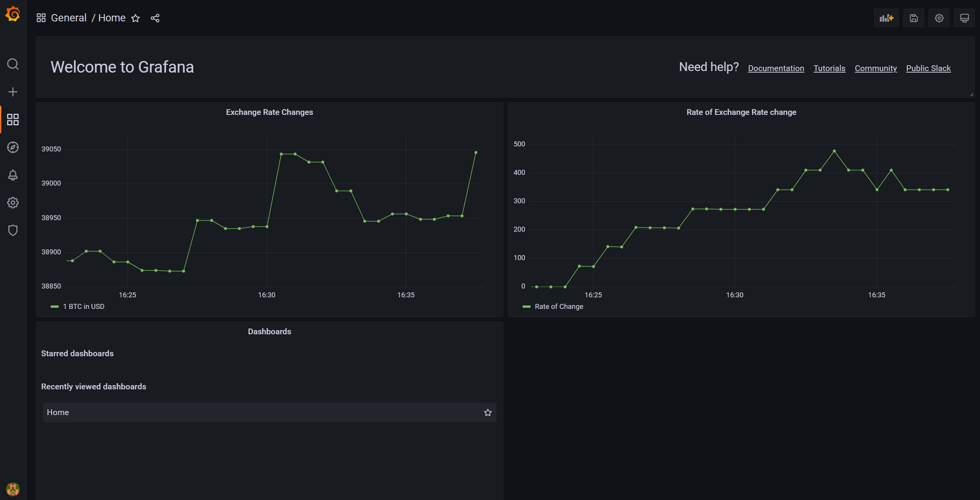Open the 'Exchange Rate Changes' panel menu

(x=269, y=112)
